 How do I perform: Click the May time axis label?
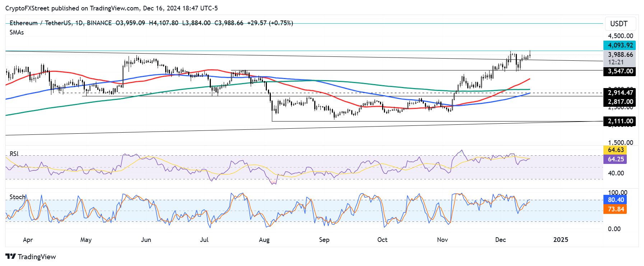tap(86, 240)
